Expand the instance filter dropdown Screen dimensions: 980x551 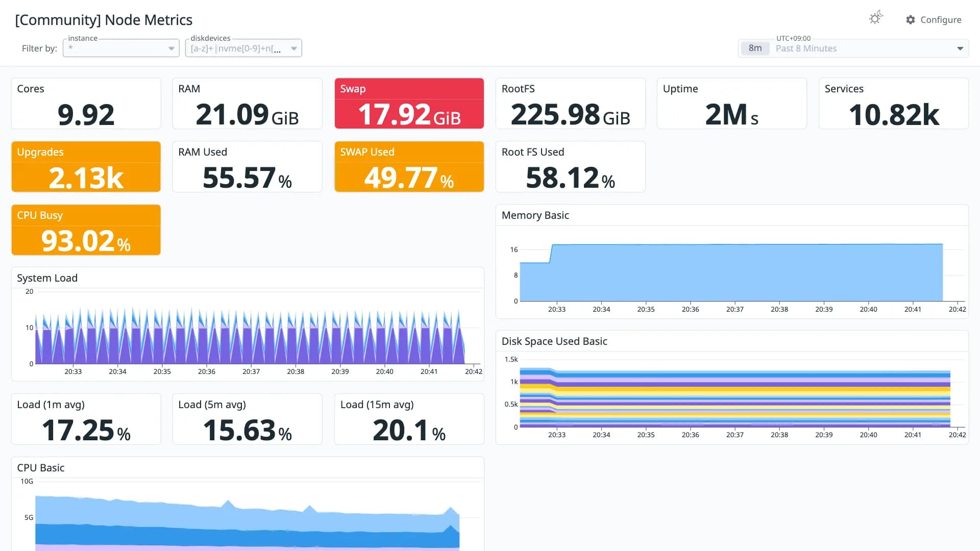[171, 48]
